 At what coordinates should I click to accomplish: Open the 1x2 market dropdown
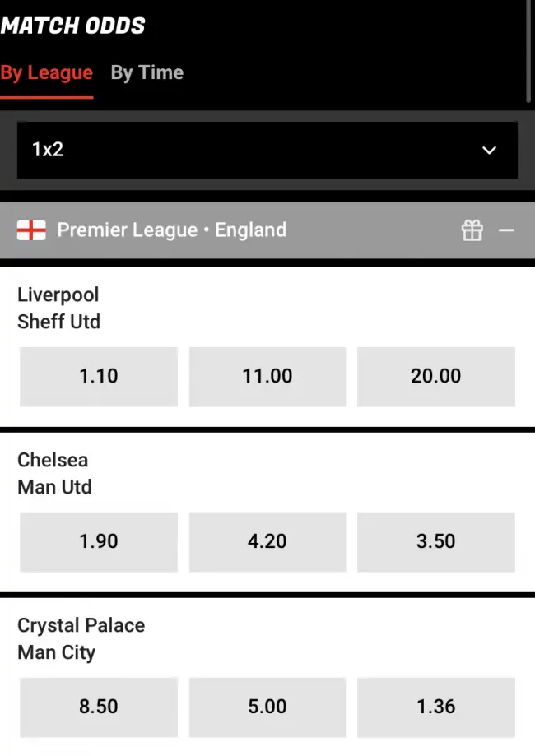click(267, 150)
